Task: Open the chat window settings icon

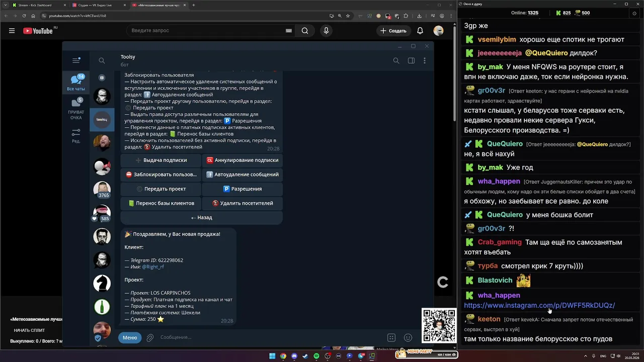Action: coord(634,14)
